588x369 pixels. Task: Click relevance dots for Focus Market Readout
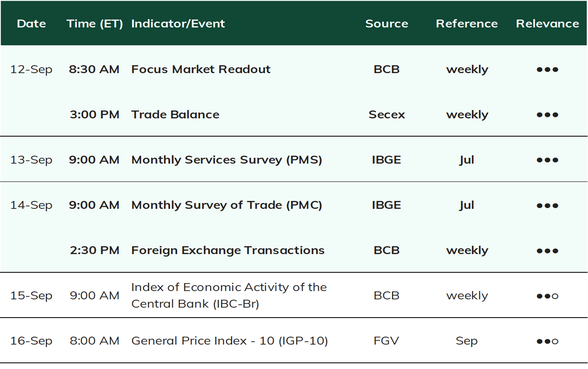pos(547,69)
